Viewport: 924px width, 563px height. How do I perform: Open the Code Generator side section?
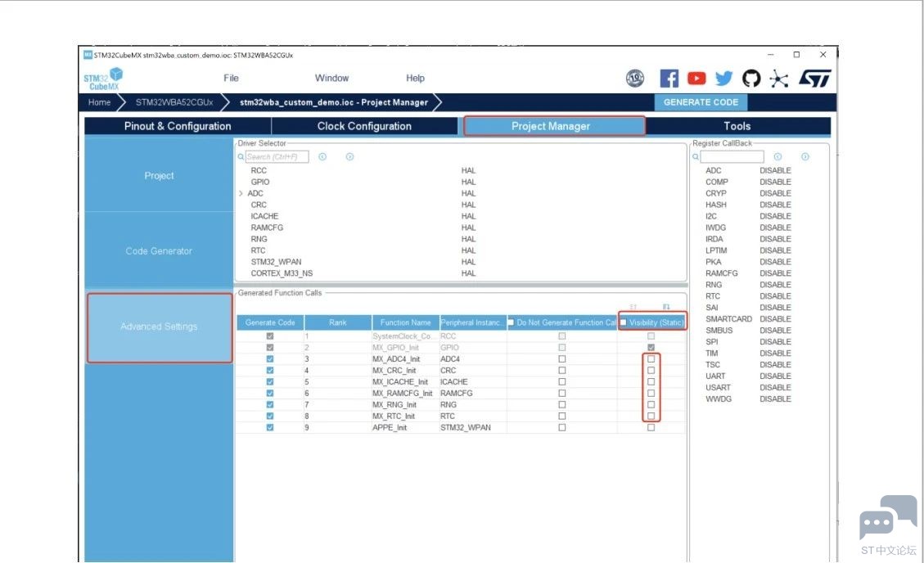[159, 251]
